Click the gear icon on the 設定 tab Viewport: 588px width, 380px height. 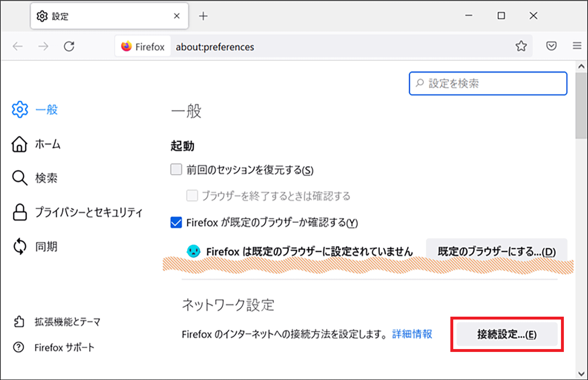[x=42, y=16]
